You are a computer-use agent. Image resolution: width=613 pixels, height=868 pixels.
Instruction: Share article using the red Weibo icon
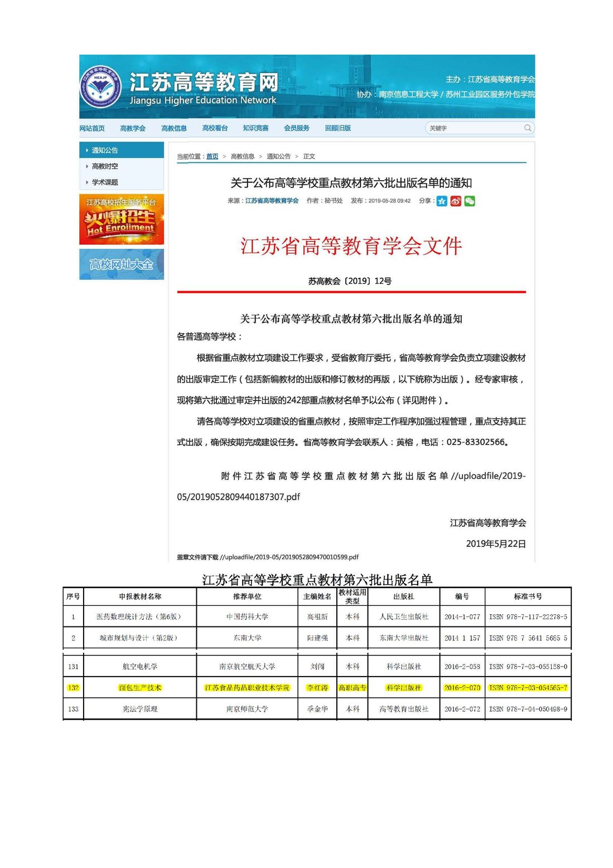(456, 201)
